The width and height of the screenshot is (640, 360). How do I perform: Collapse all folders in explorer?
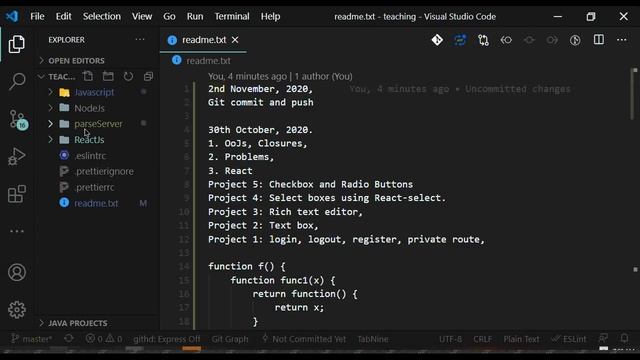coord(148,76)
